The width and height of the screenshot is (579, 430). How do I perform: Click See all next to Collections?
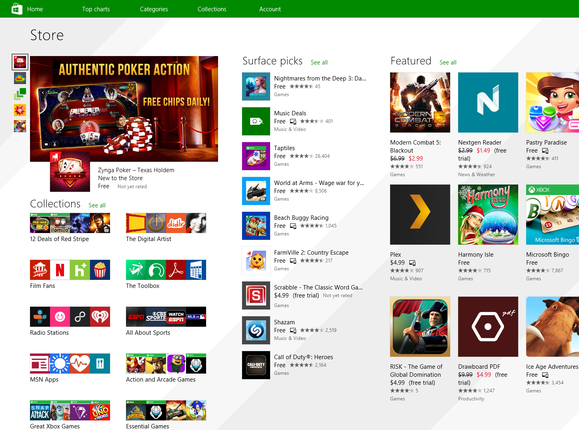(x=97, y=205)
